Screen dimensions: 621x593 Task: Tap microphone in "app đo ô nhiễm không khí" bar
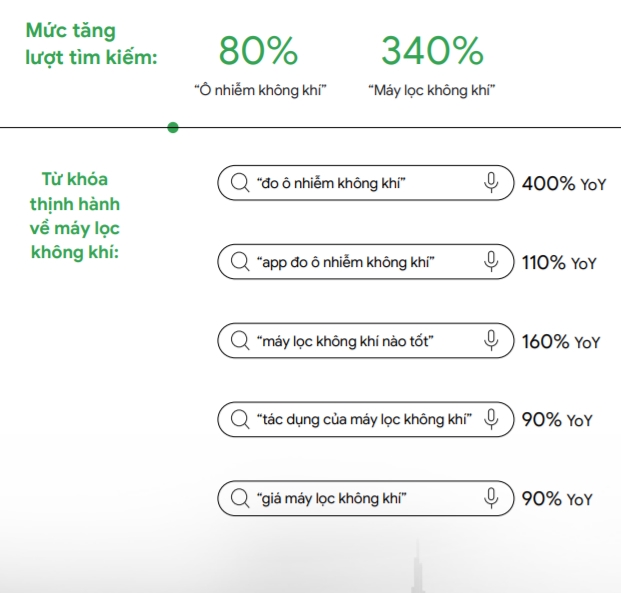point(491,262)
